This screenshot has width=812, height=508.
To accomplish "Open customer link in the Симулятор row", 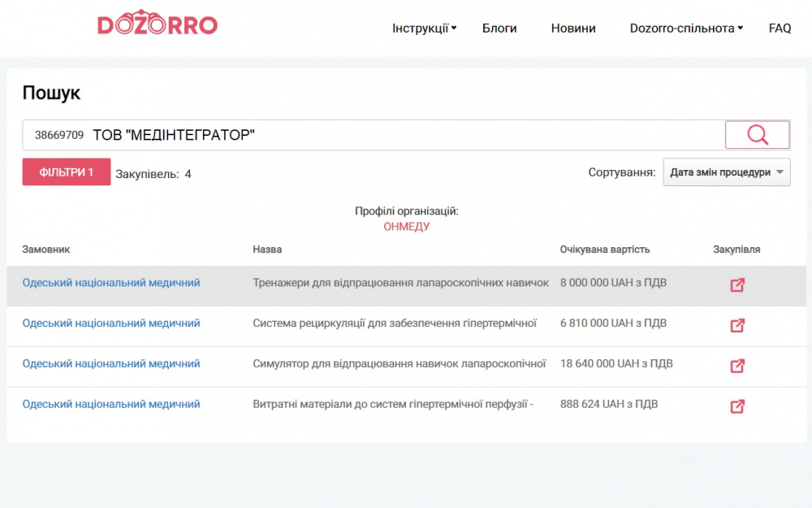I will click(x=111, y=364).
